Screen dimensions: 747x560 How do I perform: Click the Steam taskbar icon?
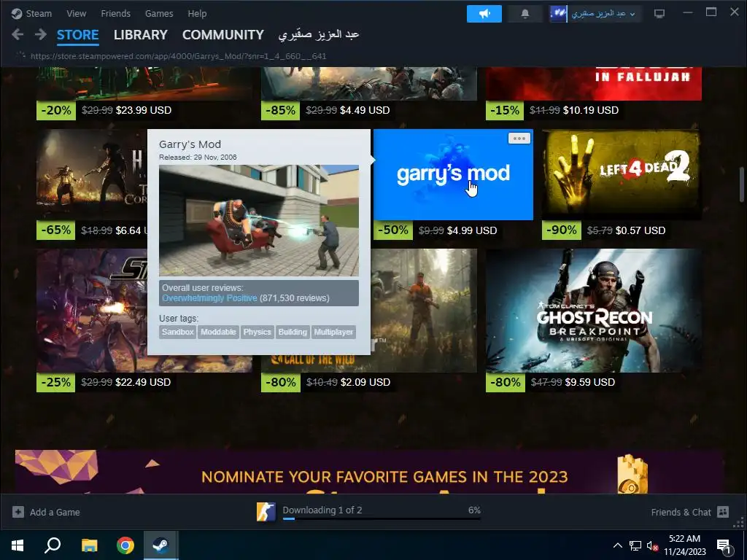161,545
